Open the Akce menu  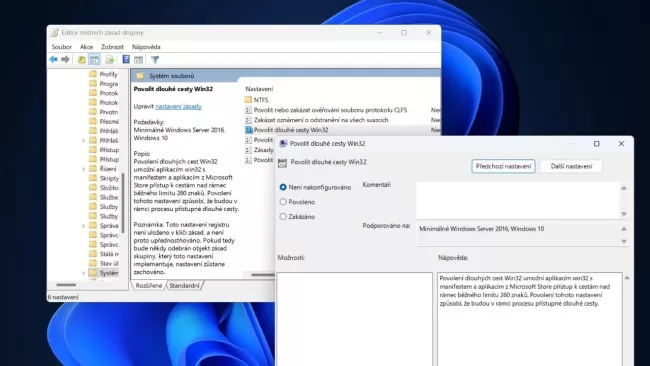(86, 47)
